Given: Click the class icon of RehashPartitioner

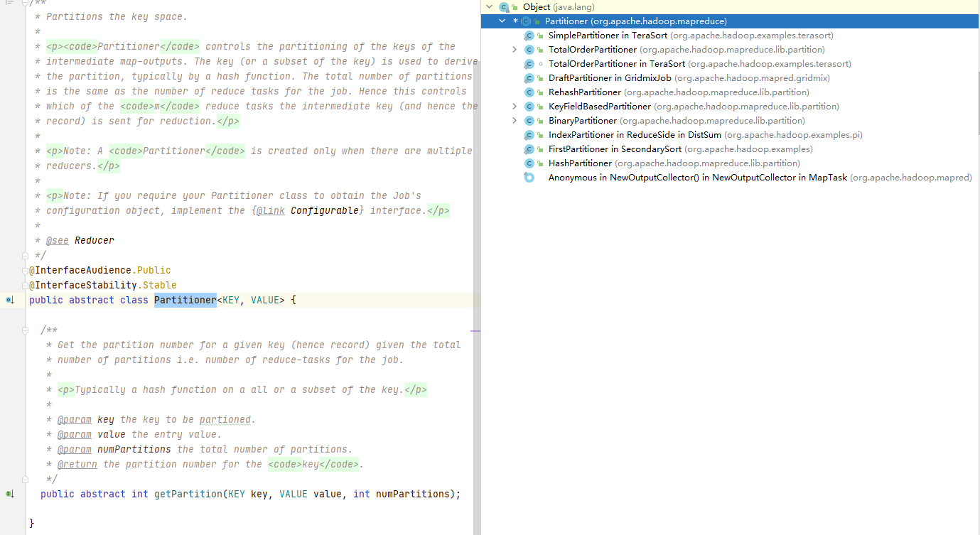Looking at the screenshot, I should (529, 92).
